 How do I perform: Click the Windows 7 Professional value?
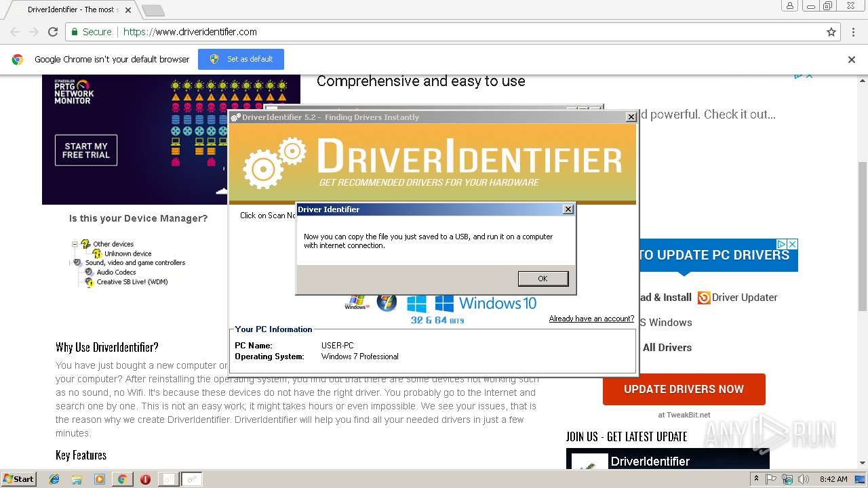(x=360, y=357)
